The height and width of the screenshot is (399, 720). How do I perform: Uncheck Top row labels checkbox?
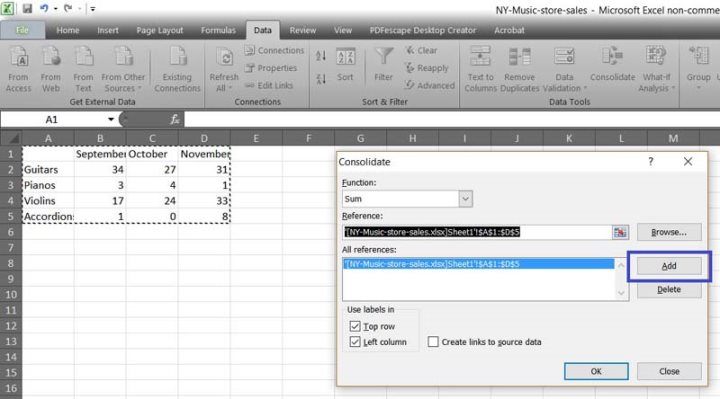tap(354, 326)
